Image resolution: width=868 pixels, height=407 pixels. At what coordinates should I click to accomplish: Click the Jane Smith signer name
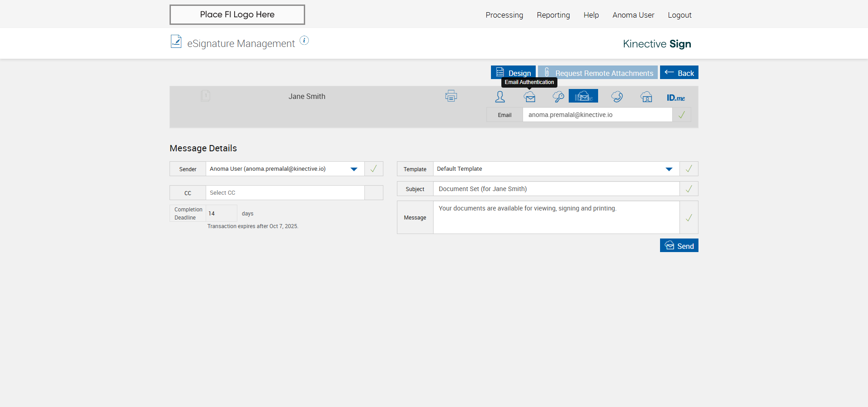pos(307,96)
